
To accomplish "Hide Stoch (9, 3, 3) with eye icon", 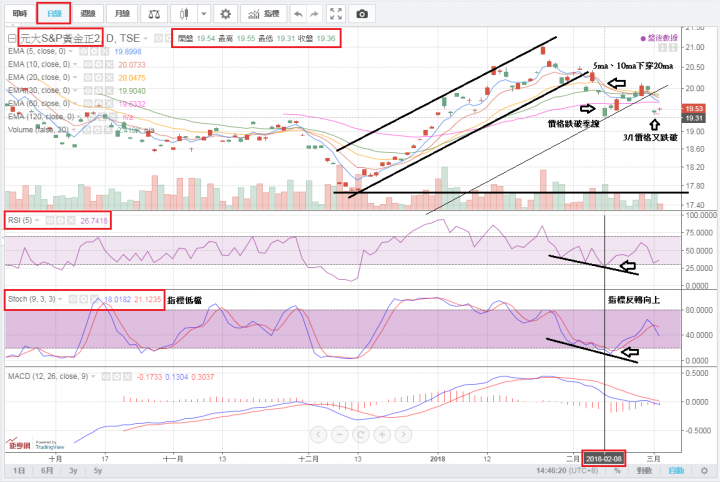I will point(73,299).
